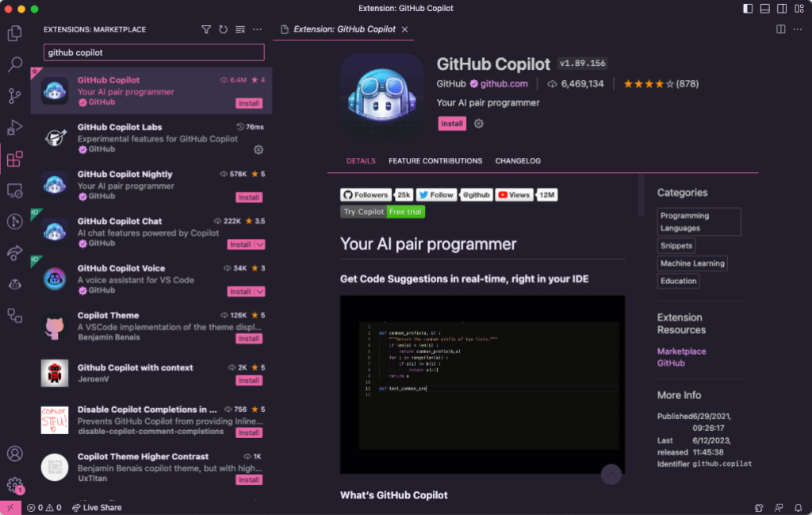Select the Extension: GitHub Copilot editor tab
The height and width of the screenshot is (515, 812).
344,29
